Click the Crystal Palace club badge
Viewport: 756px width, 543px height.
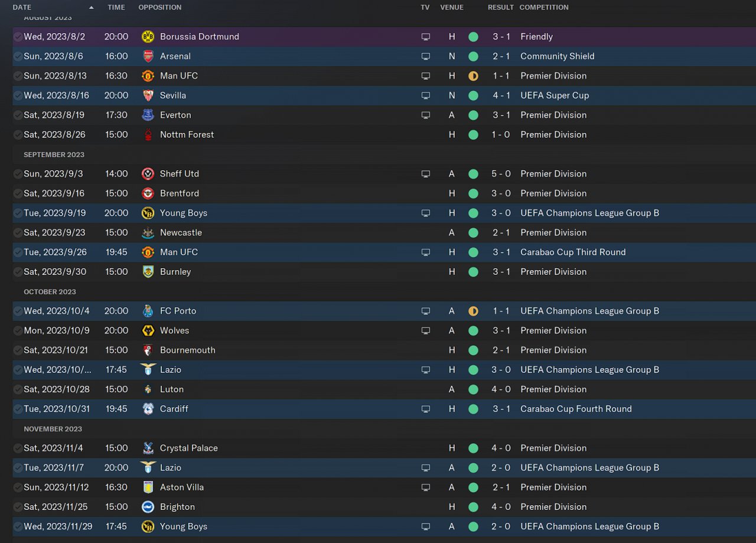point(148,448)
